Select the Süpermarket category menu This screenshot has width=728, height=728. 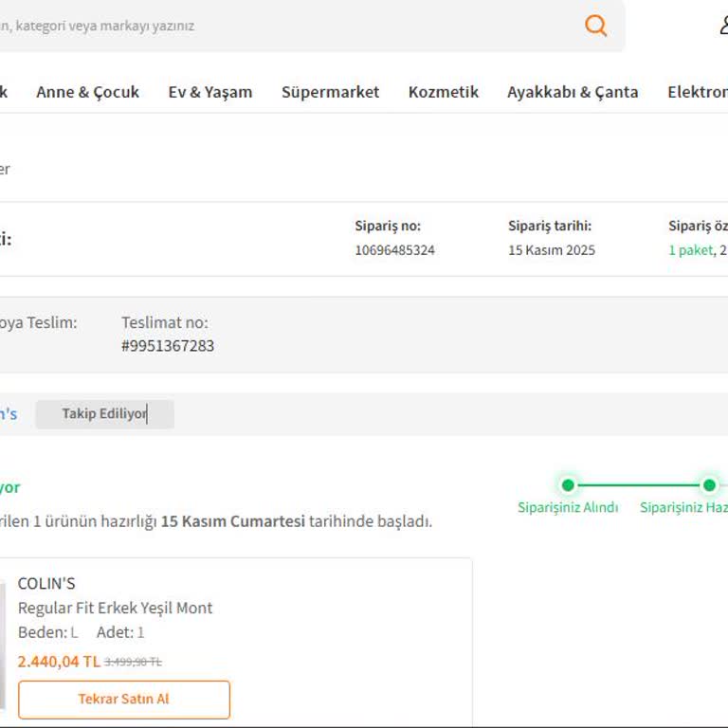[x=330, y=92]
